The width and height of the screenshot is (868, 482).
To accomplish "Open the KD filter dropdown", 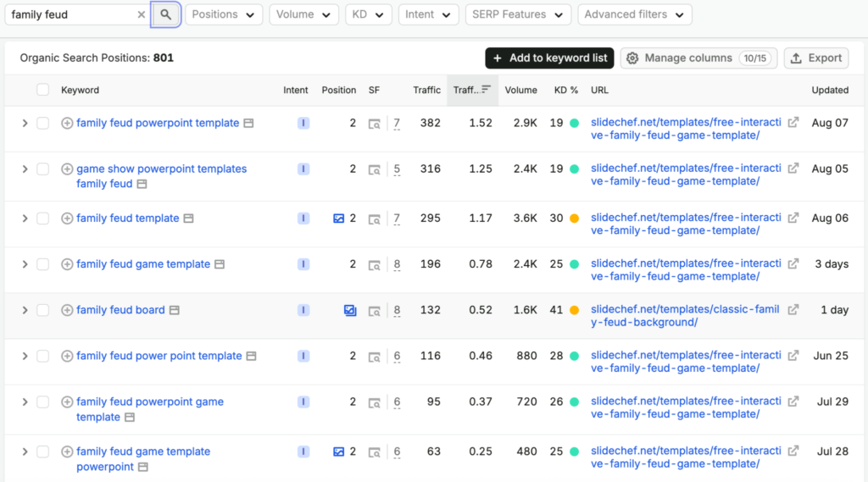I will tap(368, 14).
